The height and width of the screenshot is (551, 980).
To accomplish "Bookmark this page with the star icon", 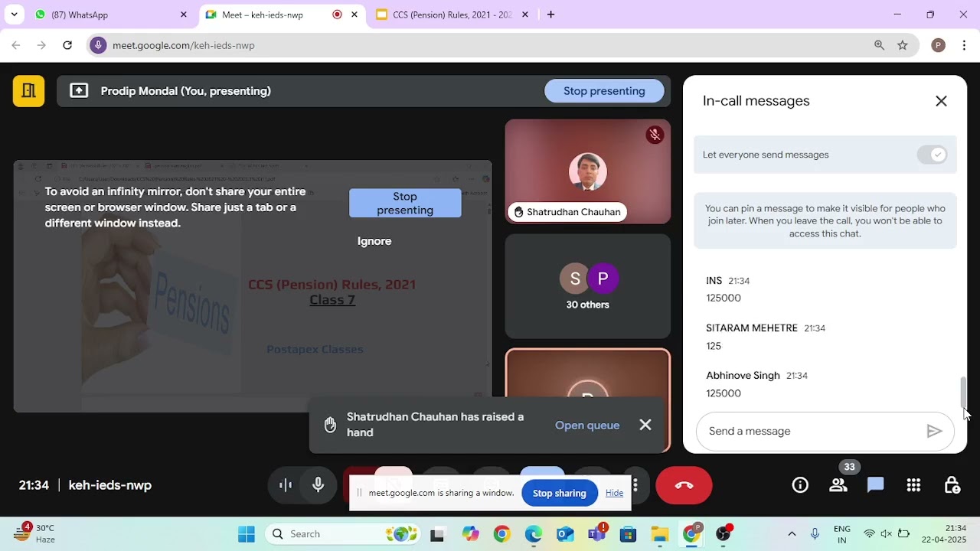I will (x=903, y=45).
